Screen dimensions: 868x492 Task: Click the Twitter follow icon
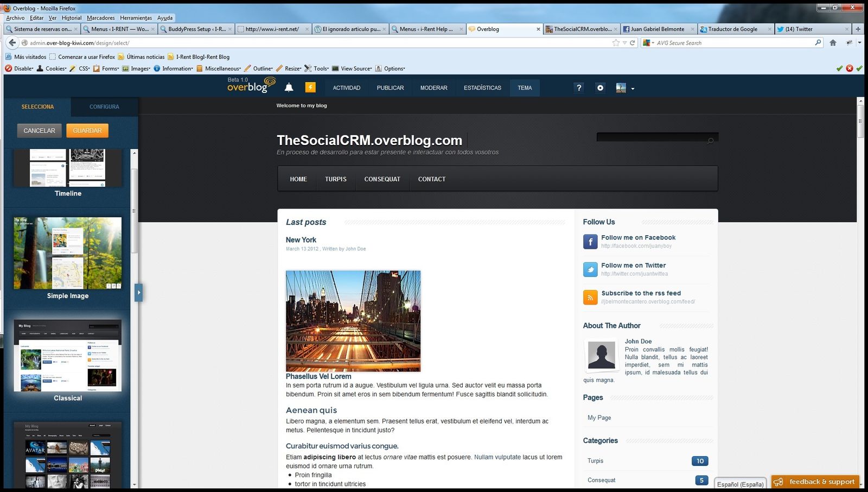590,269
